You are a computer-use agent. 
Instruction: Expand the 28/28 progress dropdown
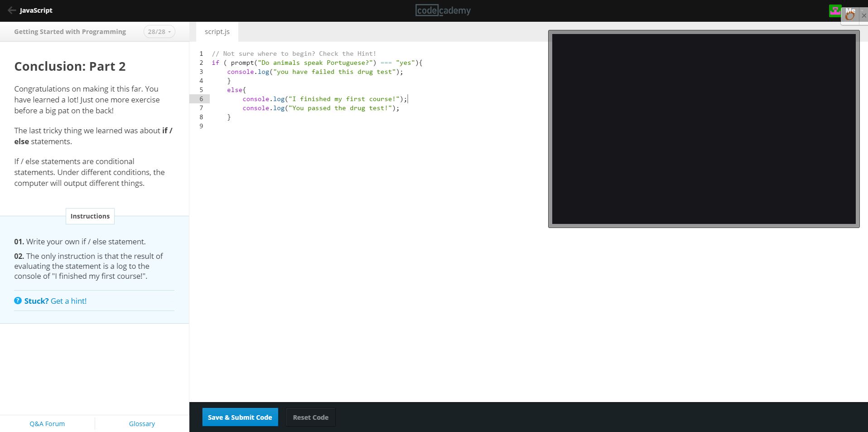click(x=159, y=32)
